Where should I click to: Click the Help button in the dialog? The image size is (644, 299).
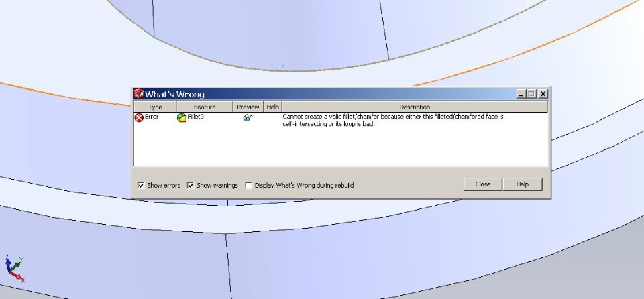point(523,184)
